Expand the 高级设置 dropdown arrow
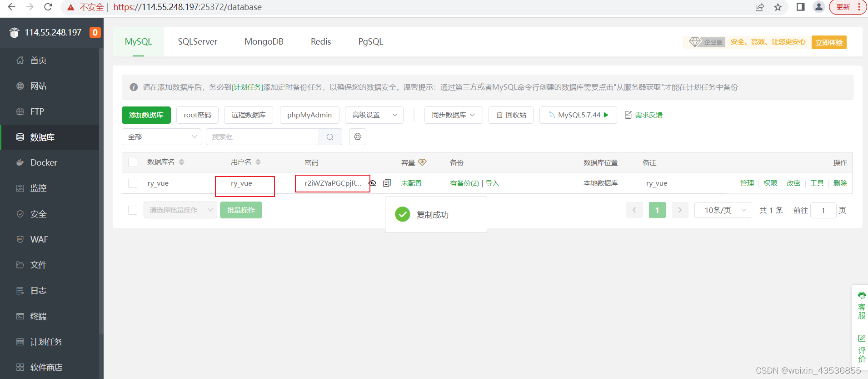Screen dimensions: 868x379 tap(395, 115)
